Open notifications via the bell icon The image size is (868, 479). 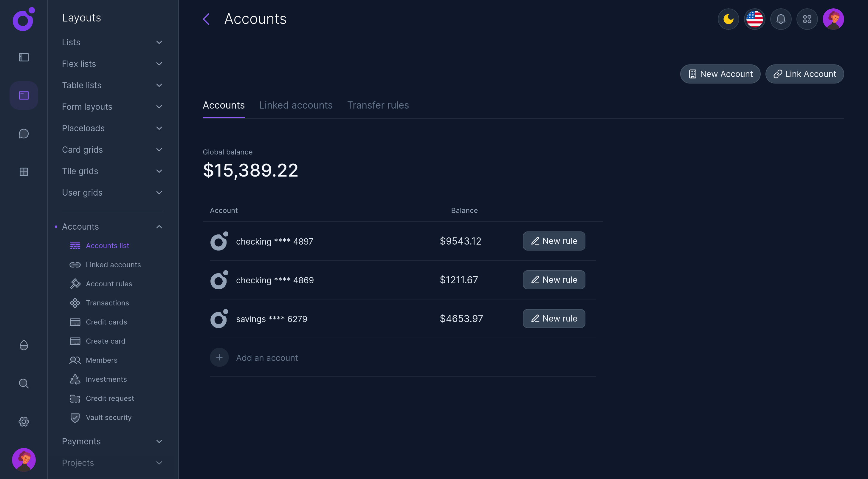tap(781, 19)
